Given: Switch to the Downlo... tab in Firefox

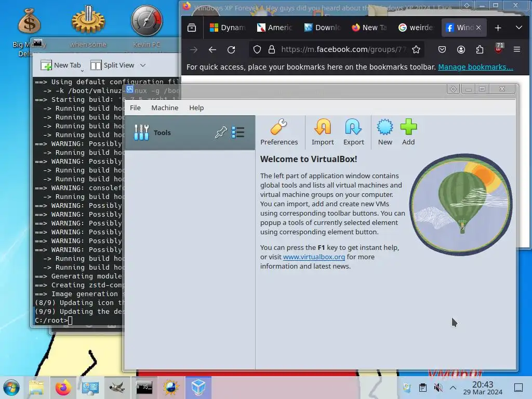Looking at the screenshot, I should point(322,28).
